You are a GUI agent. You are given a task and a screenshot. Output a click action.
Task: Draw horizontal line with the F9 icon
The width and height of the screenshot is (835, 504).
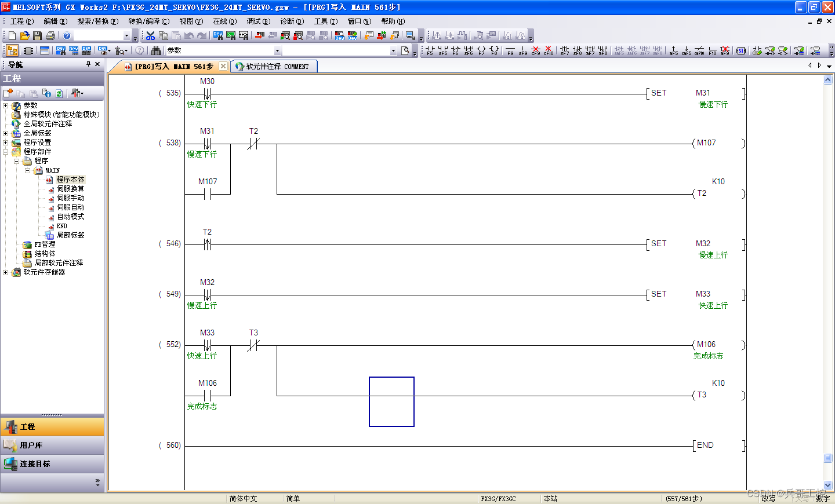pos(510,50)
